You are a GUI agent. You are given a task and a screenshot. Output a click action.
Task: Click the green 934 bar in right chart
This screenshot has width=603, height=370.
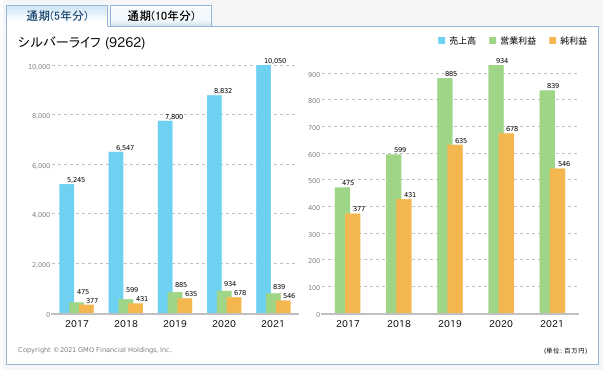point(496,189)
